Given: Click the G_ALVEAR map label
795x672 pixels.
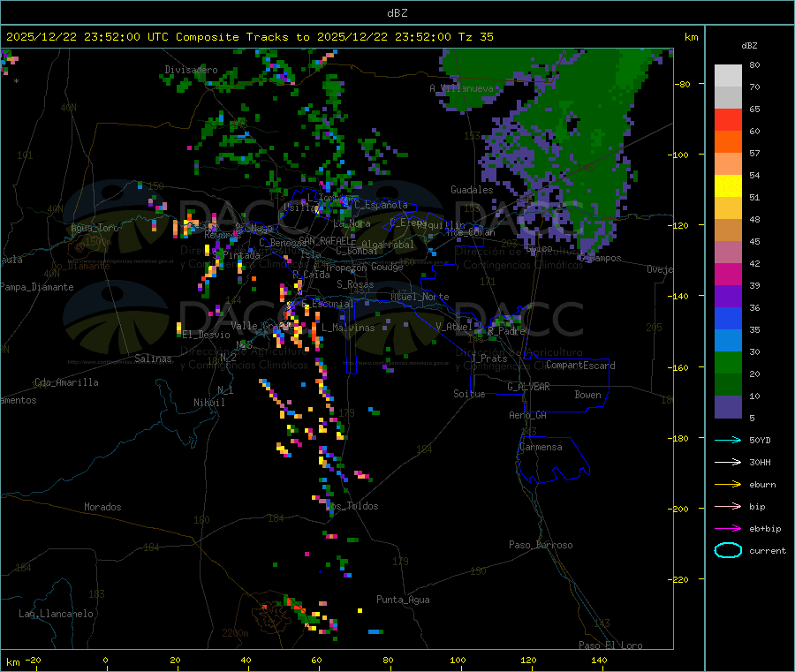Looking at the screenshot, I should (x=528, y=387).
